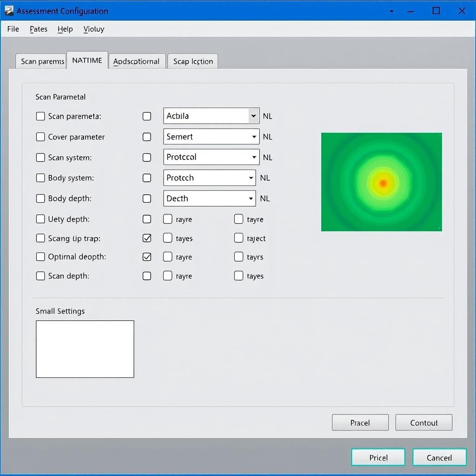Switch to the NATTIME tab
The image size is (476, 476).
point(87,60)
